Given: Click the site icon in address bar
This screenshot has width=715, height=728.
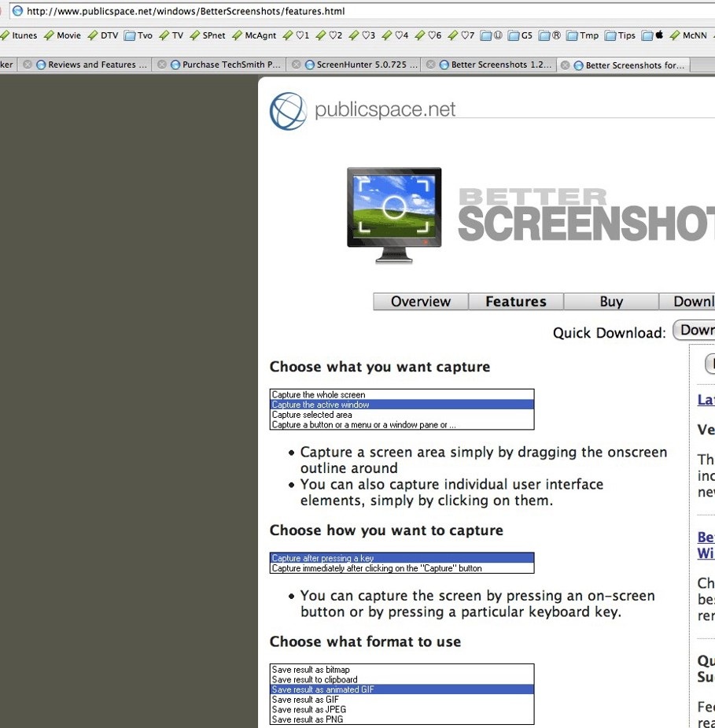Looking at the screenshot, I should (17, 11).
